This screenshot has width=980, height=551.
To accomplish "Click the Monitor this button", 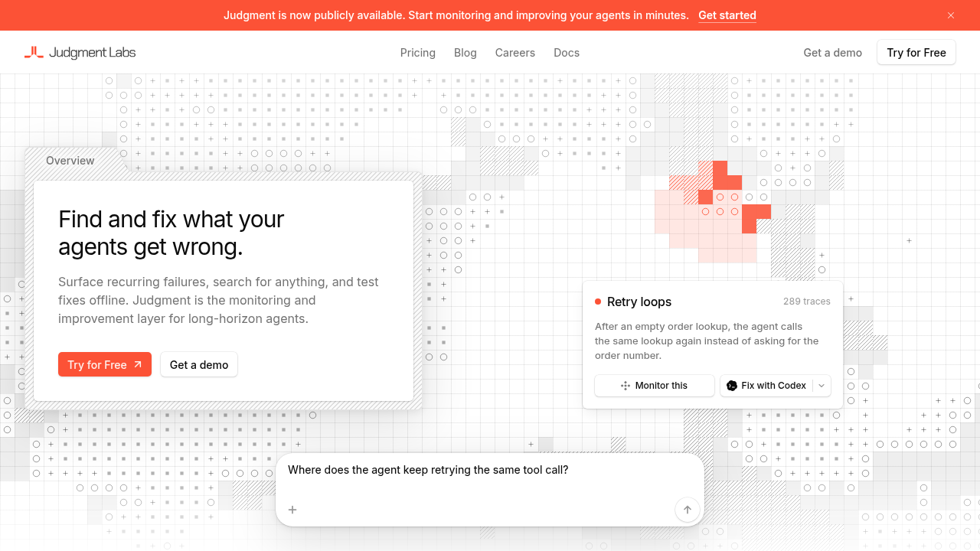I will pos(655,386).
